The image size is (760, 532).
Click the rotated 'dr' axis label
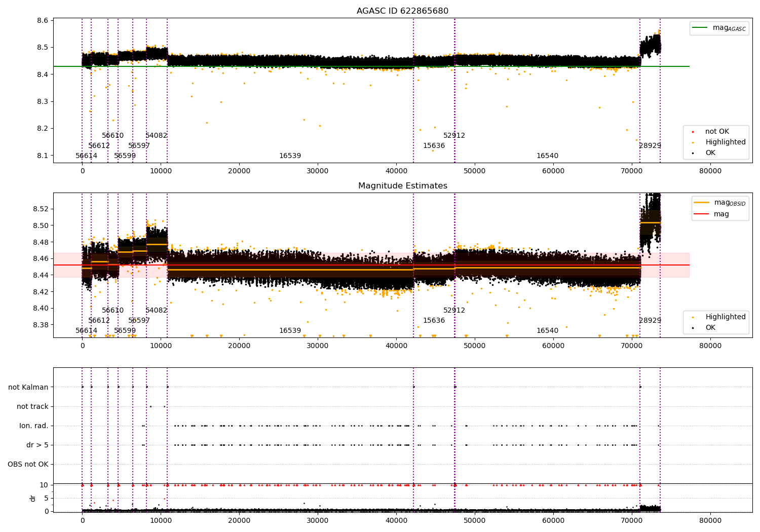[x=33, y=498]
